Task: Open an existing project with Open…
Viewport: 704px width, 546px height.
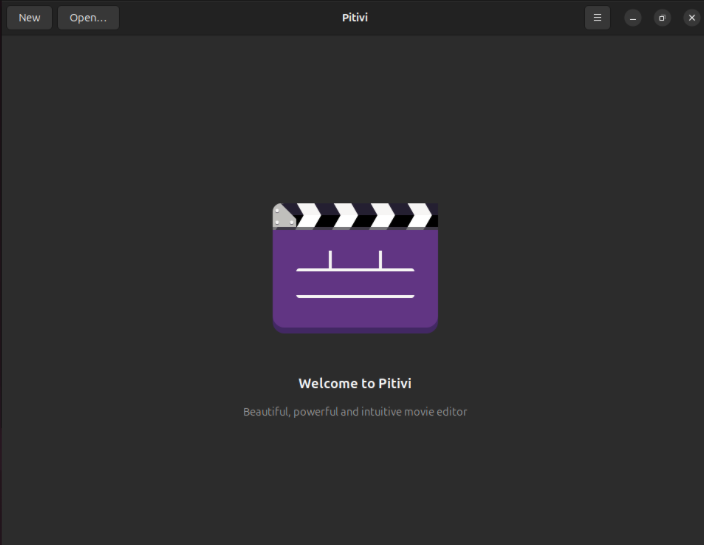Action: click(x=88, y=18)
